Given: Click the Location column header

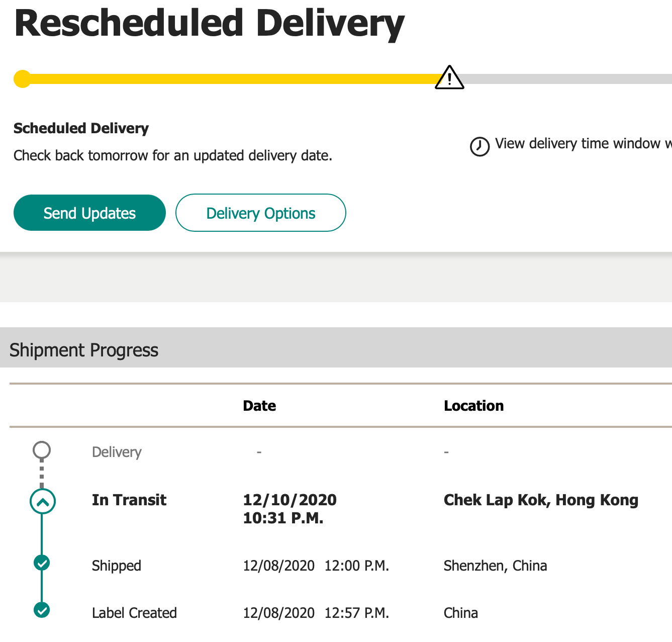Looking at the screenshot, I should (x=473, y=406).
